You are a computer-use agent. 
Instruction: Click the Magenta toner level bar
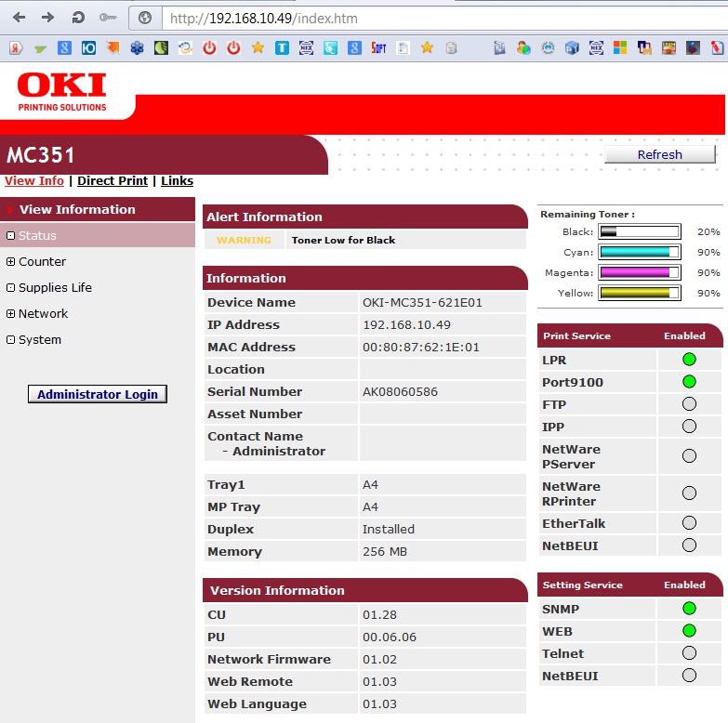pyautogui.click(x=640, y=272)
